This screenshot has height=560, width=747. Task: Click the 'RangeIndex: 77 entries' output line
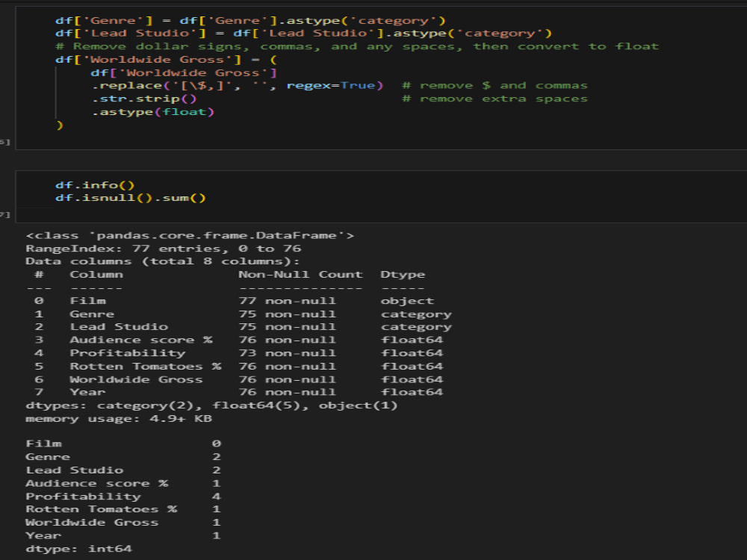pyautogui.click(x=163, y=249)
